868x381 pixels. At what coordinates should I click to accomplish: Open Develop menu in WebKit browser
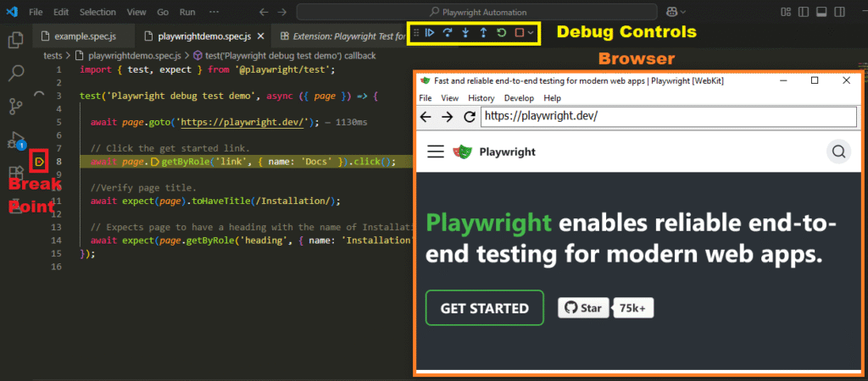pos(520,98)
